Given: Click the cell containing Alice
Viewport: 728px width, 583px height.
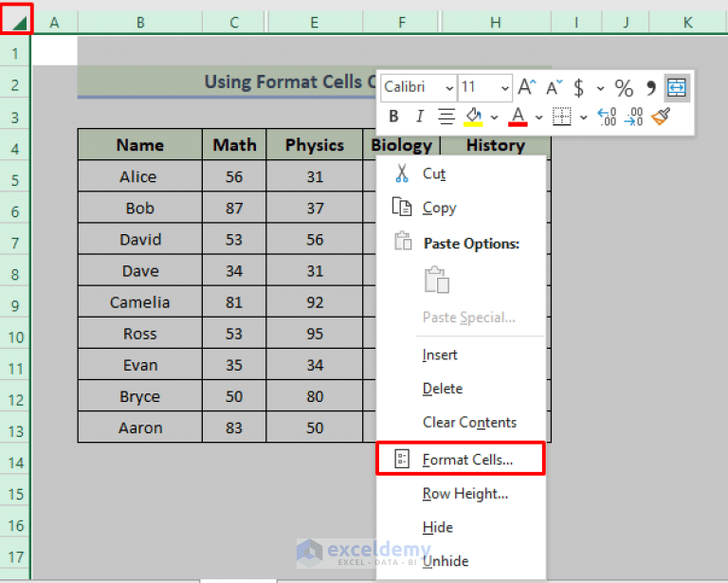Looking at the screenshot, I should 140,176.
